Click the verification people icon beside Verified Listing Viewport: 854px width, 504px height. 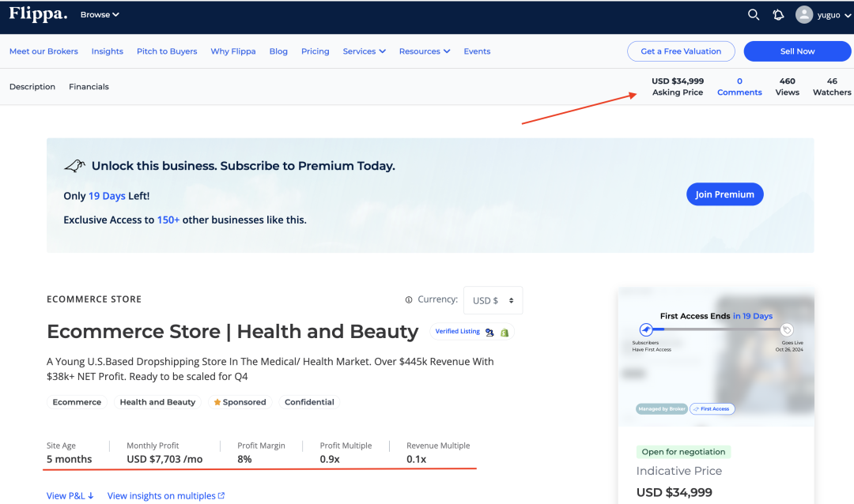point(489,332)
